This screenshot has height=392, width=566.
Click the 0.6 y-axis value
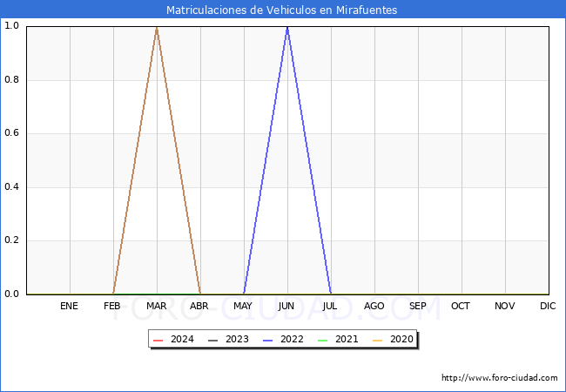[x=11, y=133]
